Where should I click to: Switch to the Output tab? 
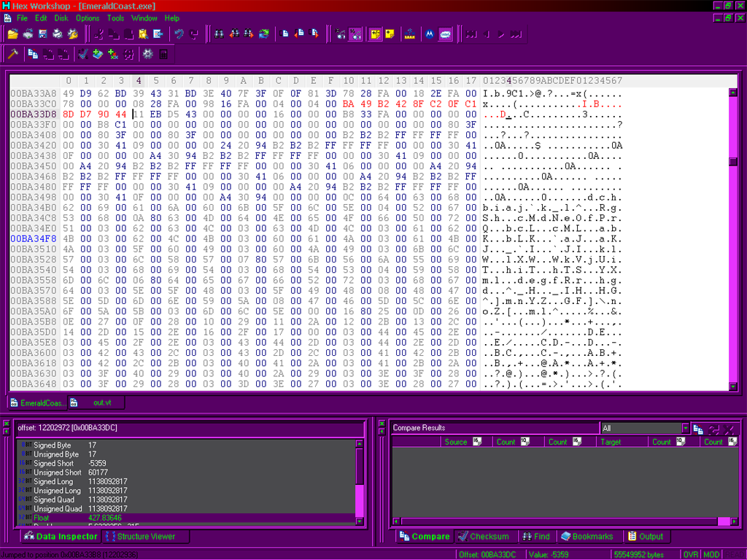pos(646,536)
